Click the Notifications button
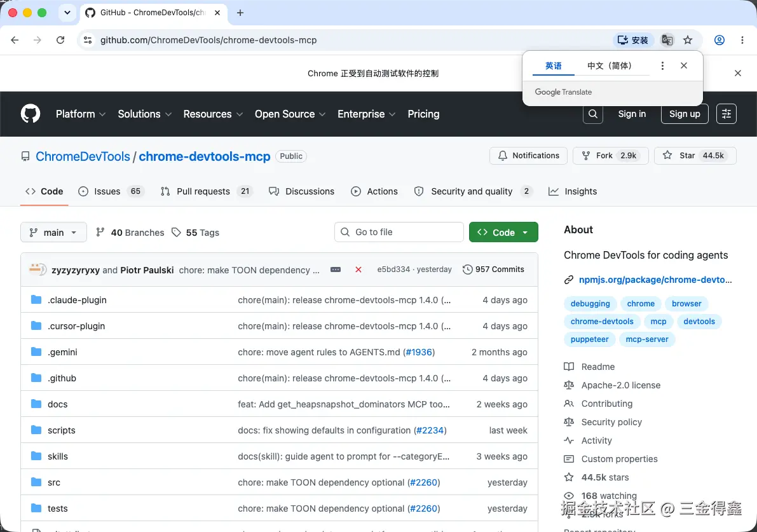The width and height of the screenshot is (757, 532). click(529, 156)
